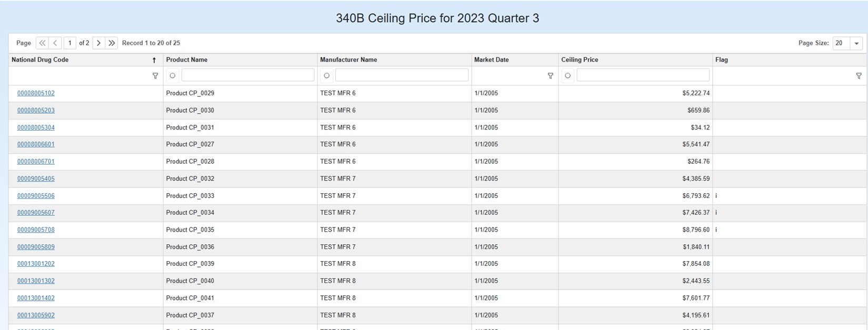Open Product Name filter operator circle
This screenshot has height=330, width=868.
[172, 76]
